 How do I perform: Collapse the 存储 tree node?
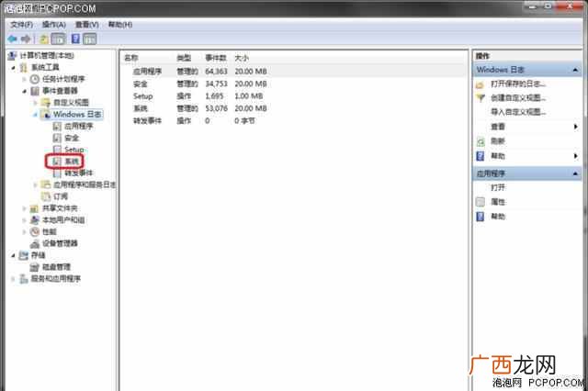(13, 255)
